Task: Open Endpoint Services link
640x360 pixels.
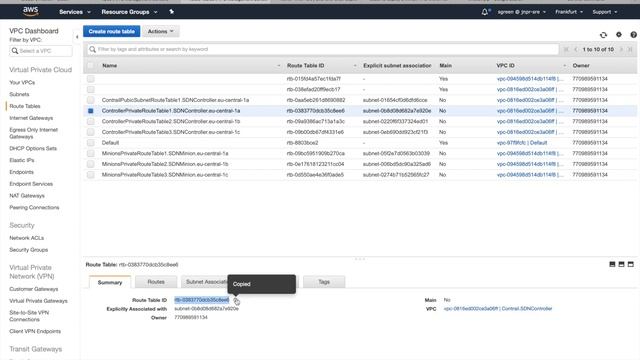Action: click(31, 184)
